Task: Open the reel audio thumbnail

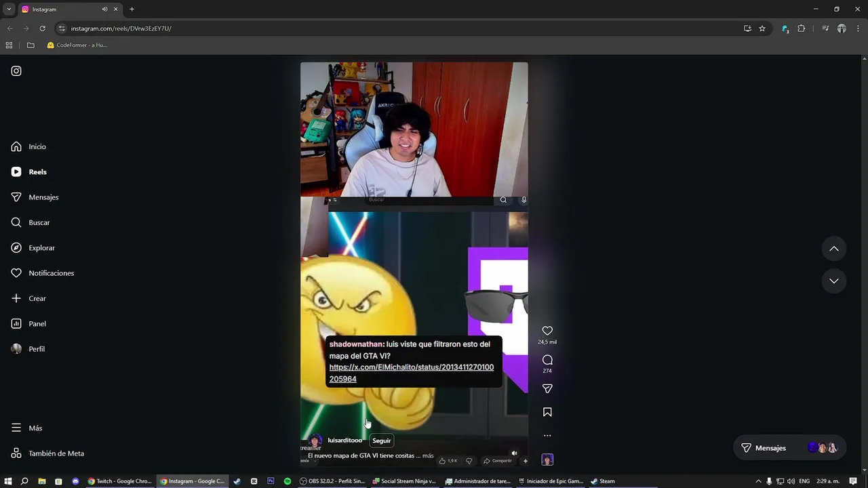Action: 547,460
